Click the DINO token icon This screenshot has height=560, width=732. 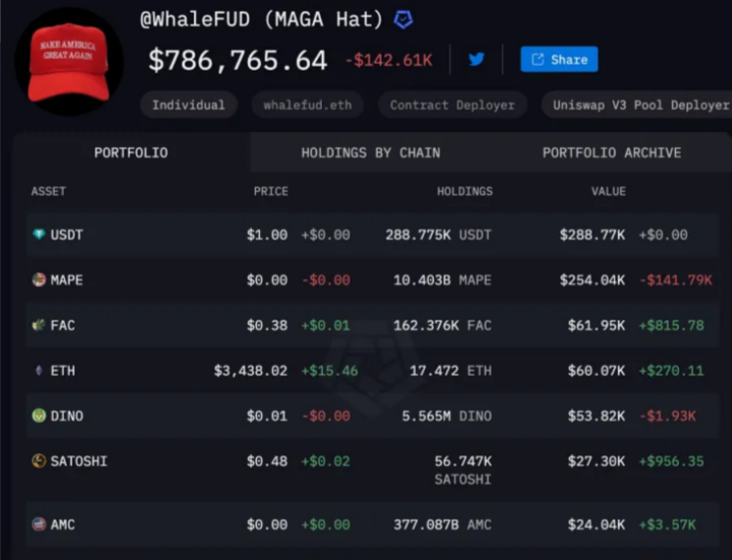pos(38,416)
